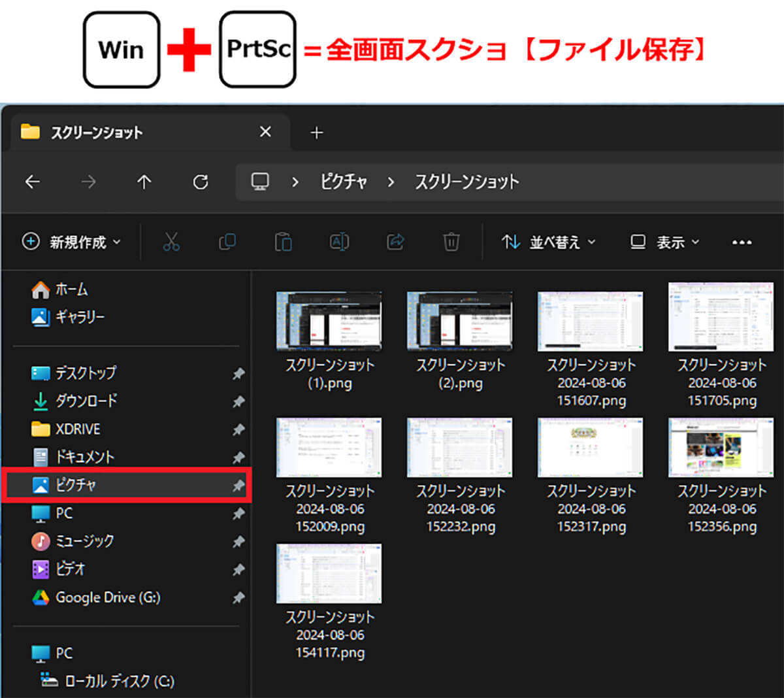
Task: Click pin icon beside ダウンロード
Action: (x=238, y=401)
